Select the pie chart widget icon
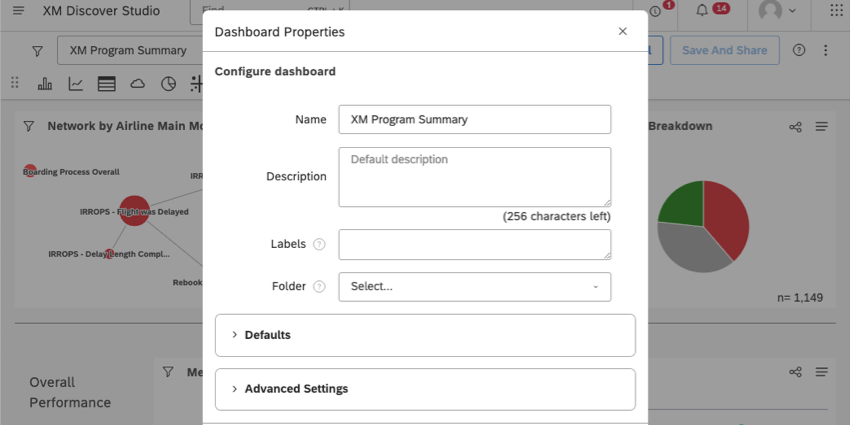850x425 pixels. [169, 84]
